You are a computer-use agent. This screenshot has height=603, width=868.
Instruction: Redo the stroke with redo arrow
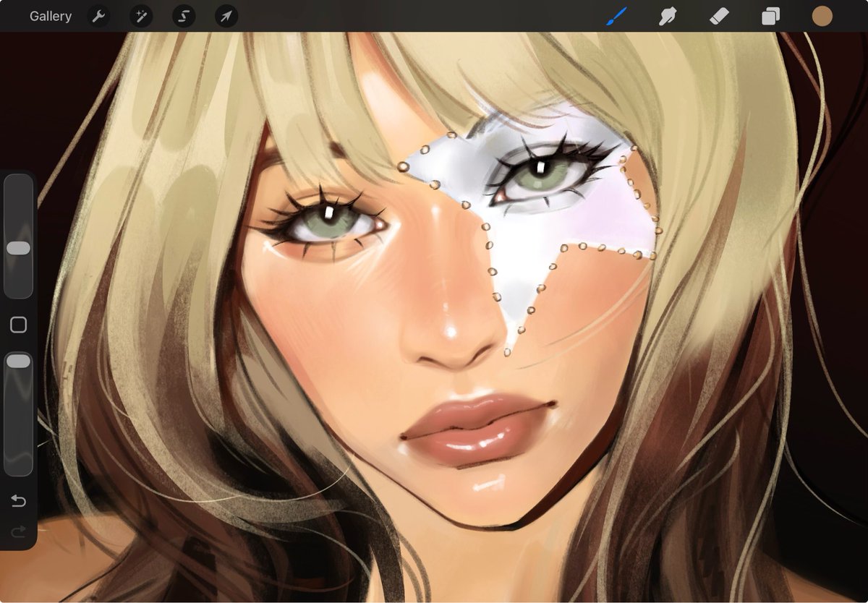point(18,532)
